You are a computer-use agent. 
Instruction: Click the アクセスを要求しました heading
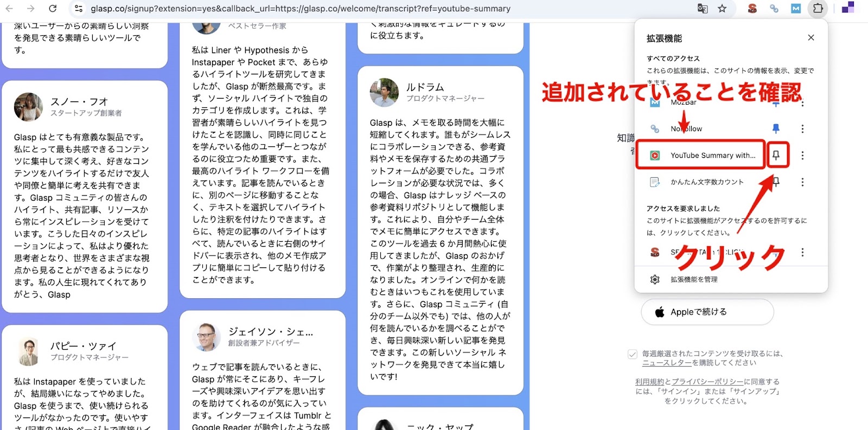click(684, 209)
